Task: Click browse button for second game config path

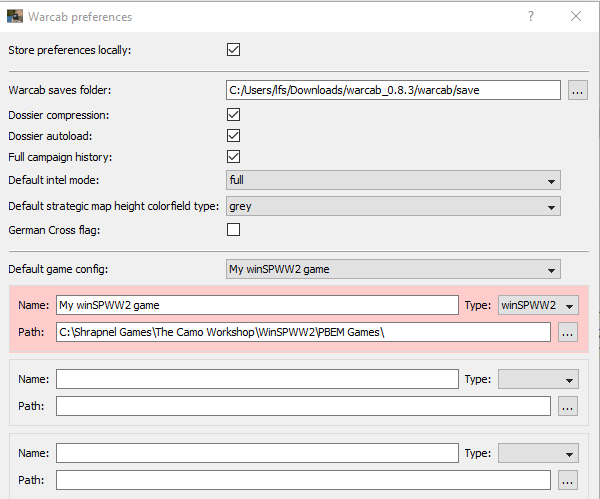Action: point(568,406)
